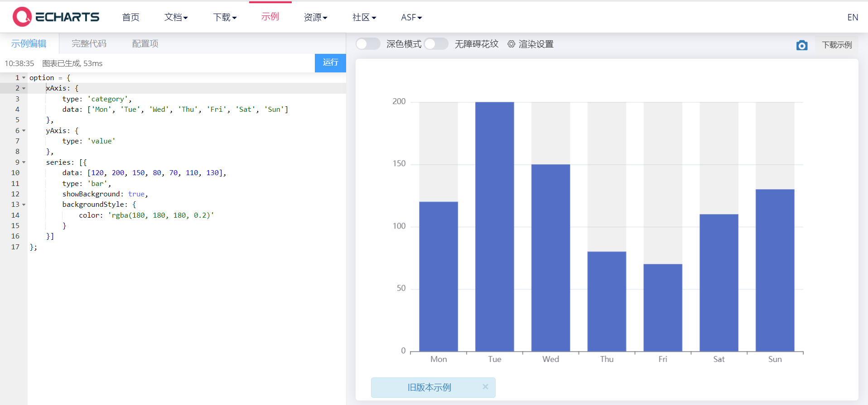The image size is (868, 405).
Task: Open the 资源 dropdown menu
Action: tap(315, 17)
